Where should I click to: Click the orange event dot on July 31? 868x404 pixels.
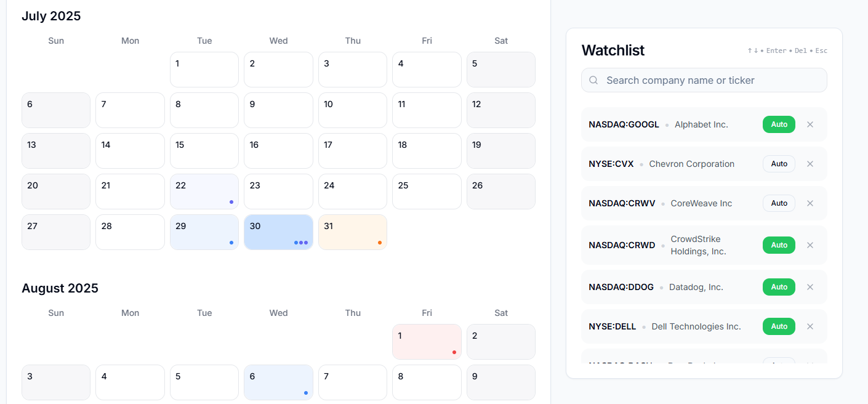(380, 243)
